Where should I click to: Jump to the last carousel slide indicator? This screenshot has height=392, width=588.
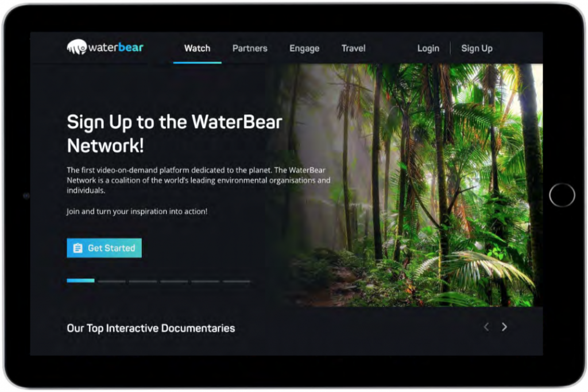coord(236,281)
